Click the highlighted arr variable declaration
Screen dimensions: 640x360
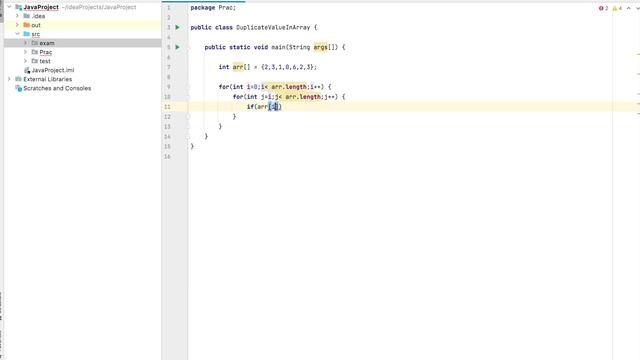[x=238, y=67]
